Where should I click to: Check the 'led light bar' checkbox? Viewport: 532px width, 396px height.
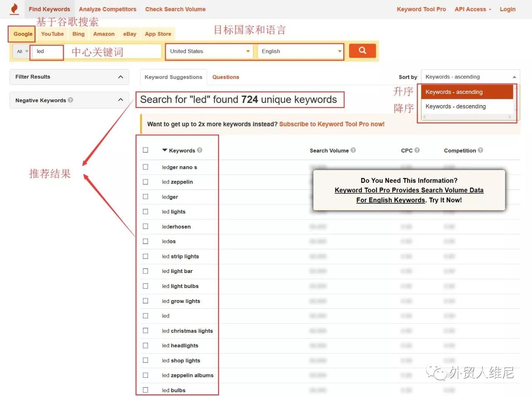point(145,271)
